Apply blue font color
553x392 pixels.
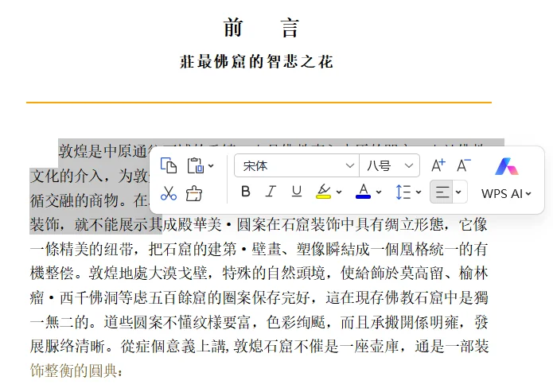[364, 192]
